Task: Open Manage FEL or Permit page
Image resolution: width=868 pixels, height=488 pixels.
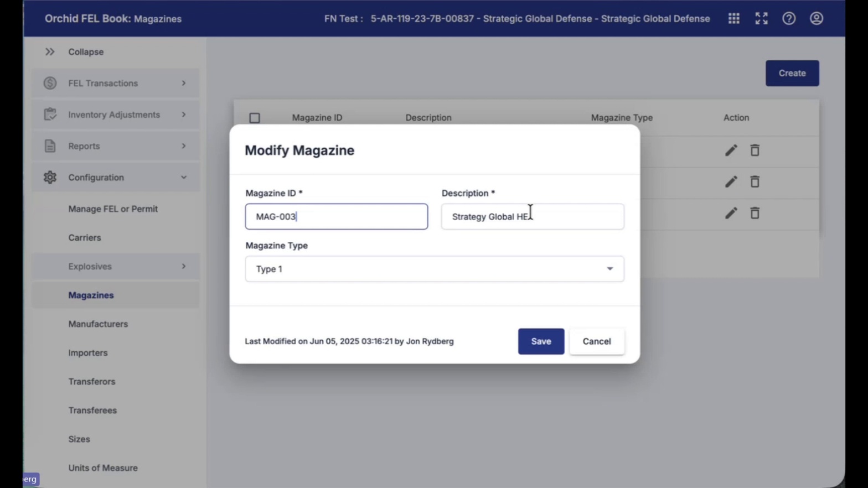Action: [x=113, y=209]
